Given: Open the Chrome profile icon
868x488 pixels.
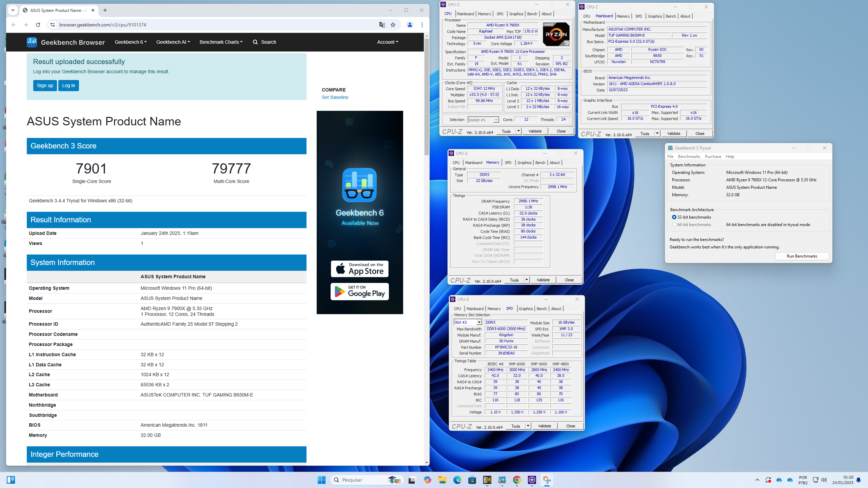Looking at the screenshot, I should [410, 25].
